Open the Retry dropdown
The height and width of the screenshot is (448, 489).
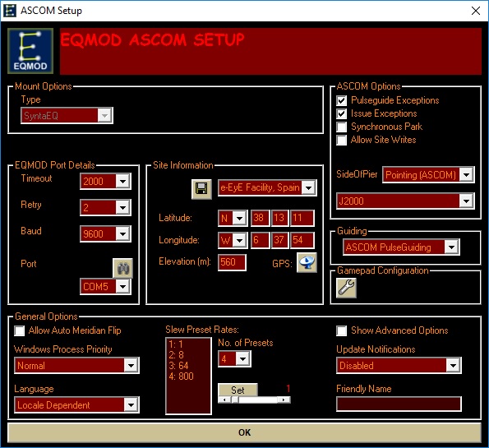point(106,207)
